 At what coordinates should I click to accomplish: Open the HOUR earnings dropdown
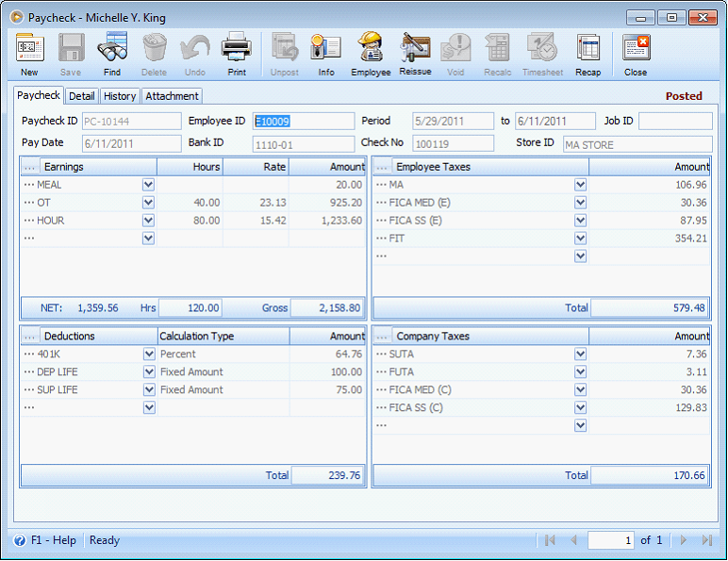click(149, 220)
